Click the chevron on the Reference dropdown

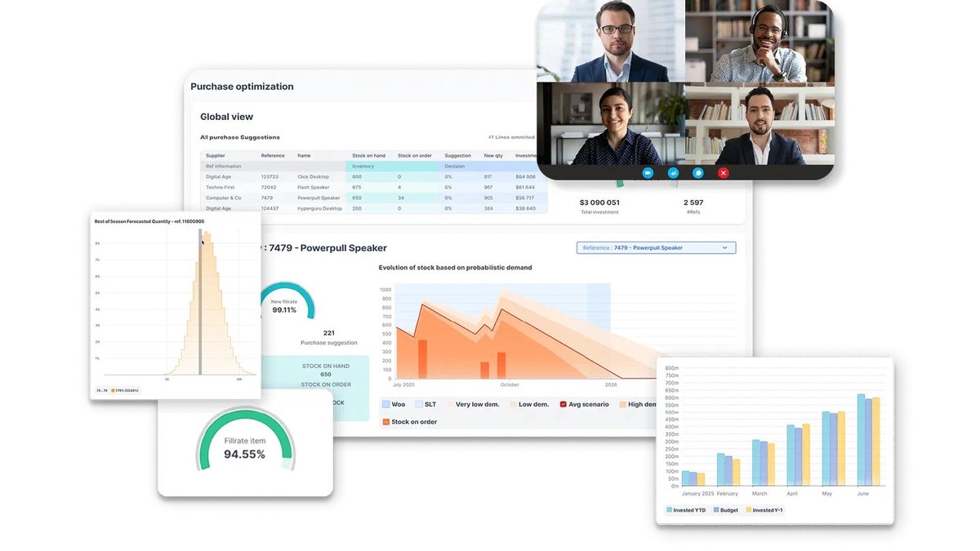pos(724,247)
